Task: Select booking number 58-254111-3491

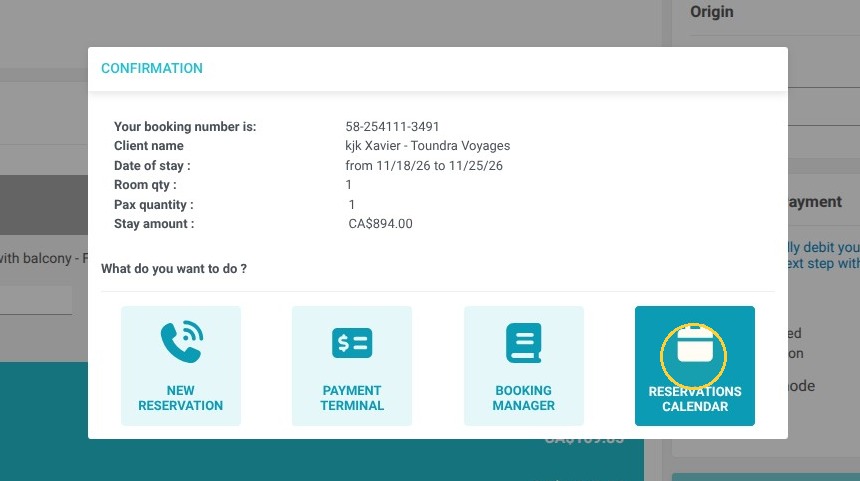Action: [x=392, y=127]
